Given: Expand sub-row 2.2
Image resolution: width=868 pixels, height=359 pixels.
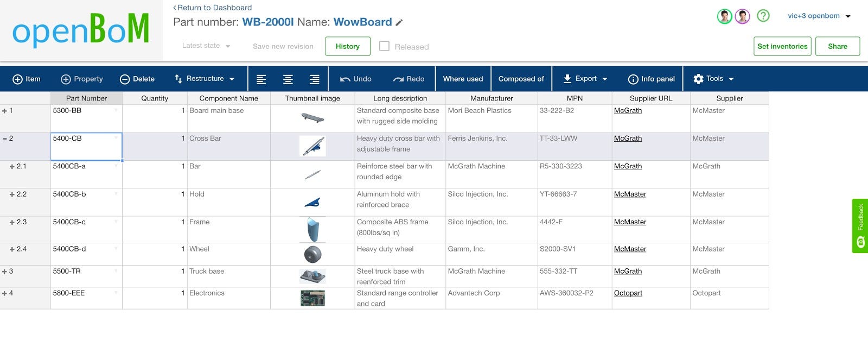Looking at the screenshot, I should (12, 194).
